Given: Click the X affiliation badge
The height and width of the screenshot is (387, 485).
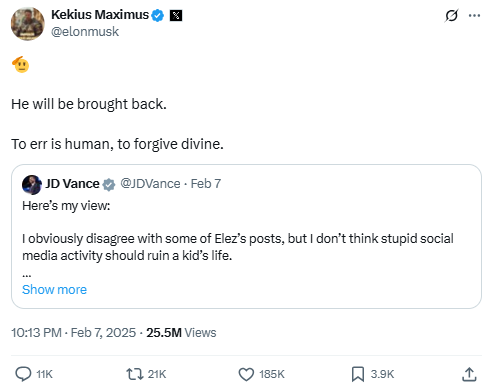Looking at the screenshot, I should 176,15.
